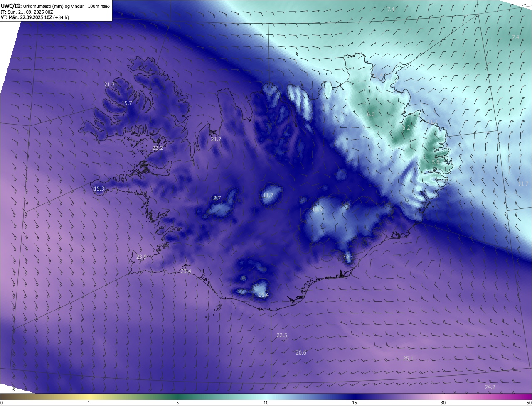Select the 23.9 value label
The width and height of the screenshot is (532, 406).
coord(141,257)
